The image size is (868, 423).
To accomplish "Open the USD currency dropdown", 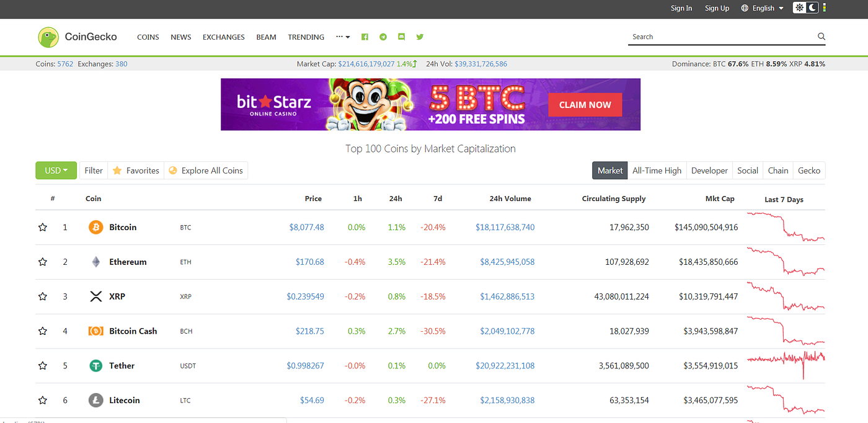I will (x=56, y=171).
